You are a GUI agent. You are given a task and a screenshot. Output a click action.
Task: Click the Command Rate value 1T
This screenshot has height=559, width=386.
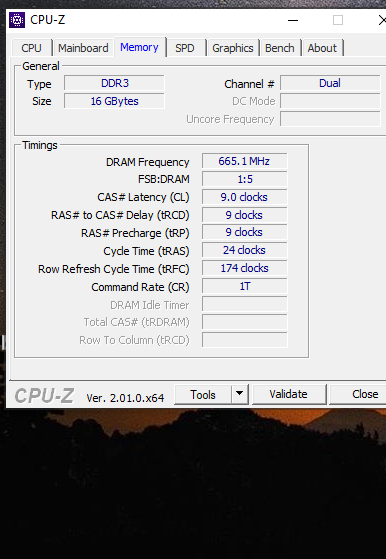tap(245, 286)
